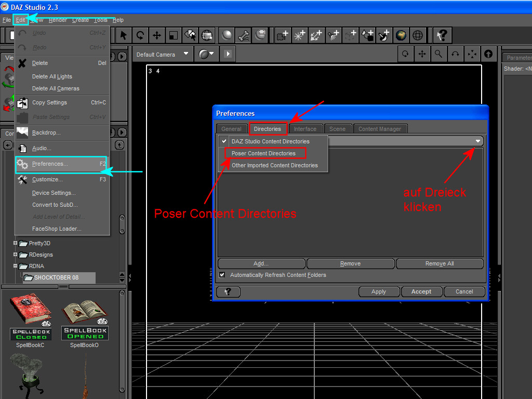Open the Help menu
Screen dimensions: 532x399
(x=118, y=20)
